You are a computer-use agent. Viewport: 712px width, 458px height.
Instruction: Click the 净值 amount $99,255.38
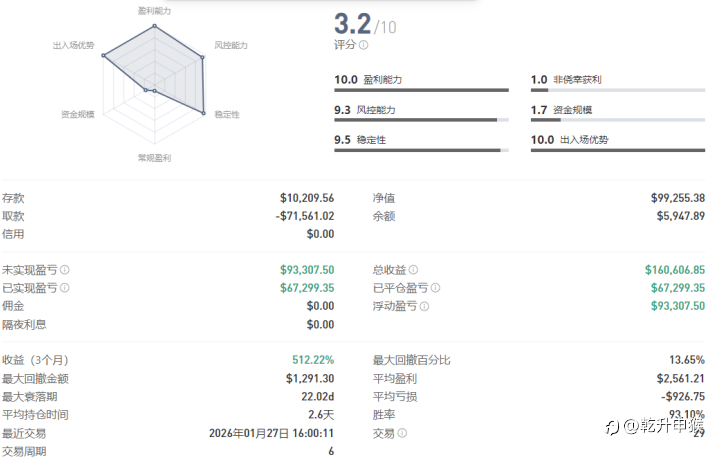678,198
